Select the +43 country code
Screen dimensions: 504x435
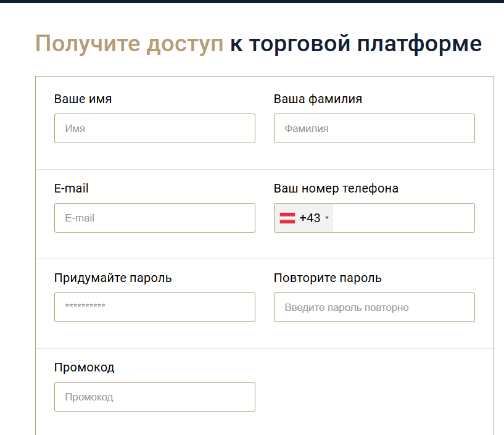[310, 218]
